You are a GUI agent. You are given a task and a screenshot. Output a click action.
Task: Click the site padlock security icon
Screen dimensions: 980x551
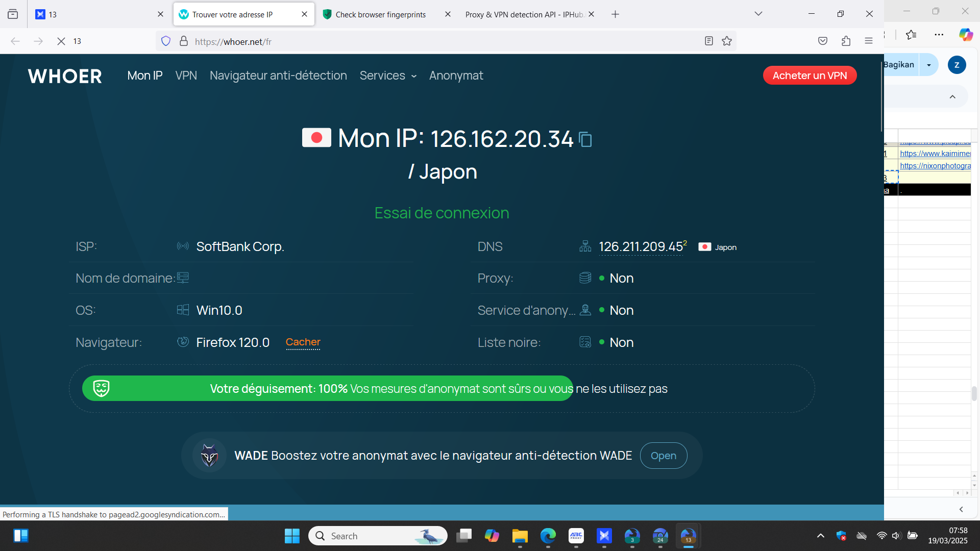(x=184, y=41)
